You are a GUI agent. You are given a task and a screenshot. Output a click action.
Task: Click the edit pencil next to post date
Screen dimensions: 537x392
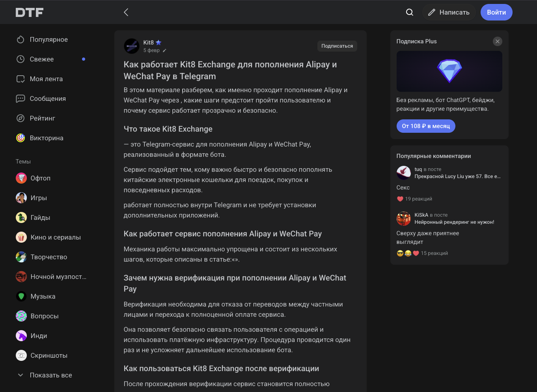coord(164,50)
